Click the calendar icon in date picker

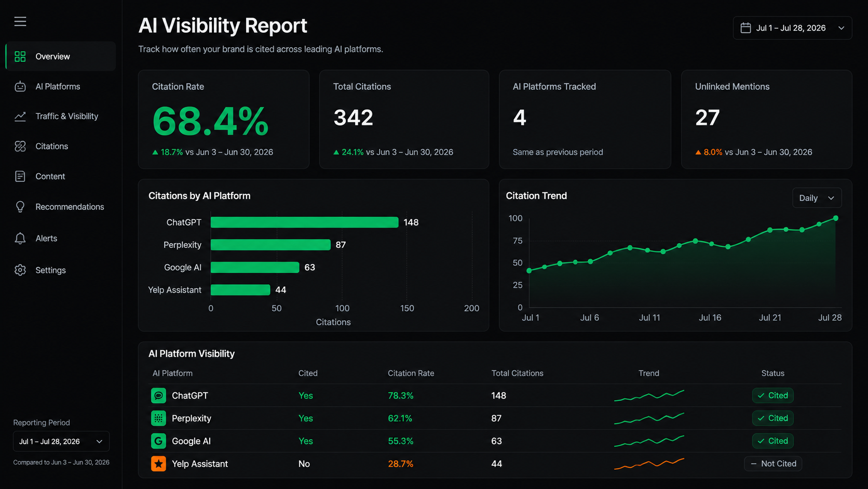tap(745, 28)
